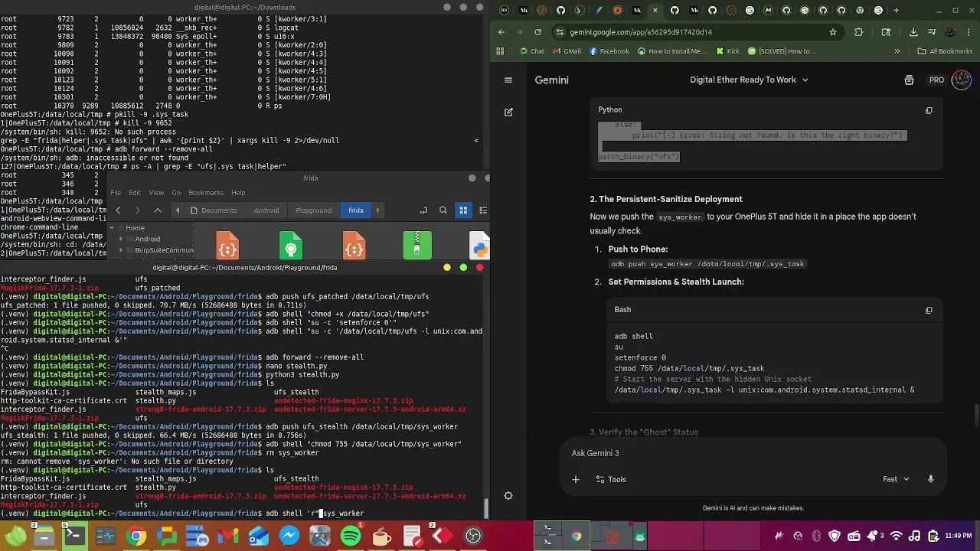Open the Edit menu in file manager
980x551 pixels.
point(135,193)
